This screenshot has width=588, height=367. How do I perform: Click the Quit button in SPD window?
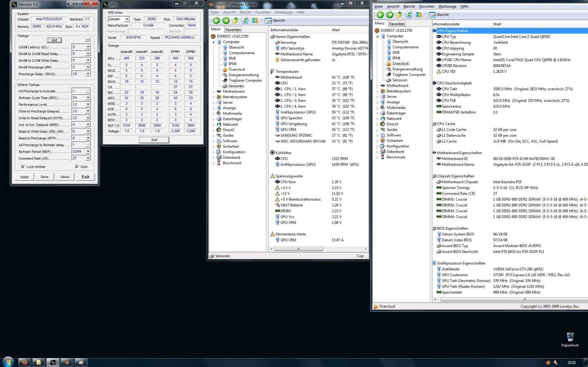point(154,140)
